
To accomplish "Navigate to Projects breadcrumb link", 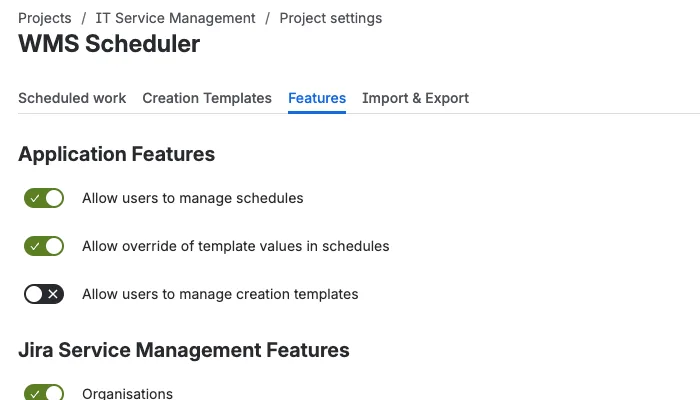I will click(45, 18).
